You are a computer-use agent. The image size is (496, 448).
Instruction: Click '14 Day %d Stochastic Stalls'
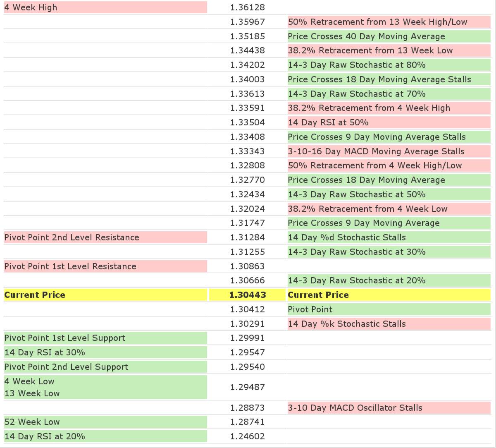(347, 237)
